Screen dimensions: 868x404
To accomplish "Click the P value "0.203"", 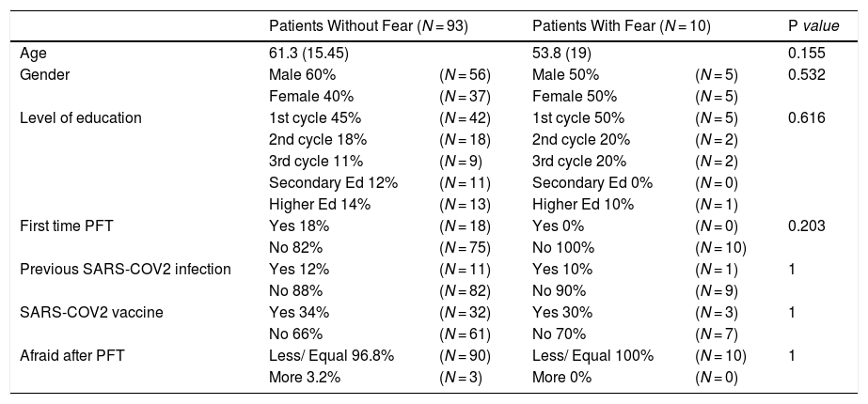I will point(807,225).
